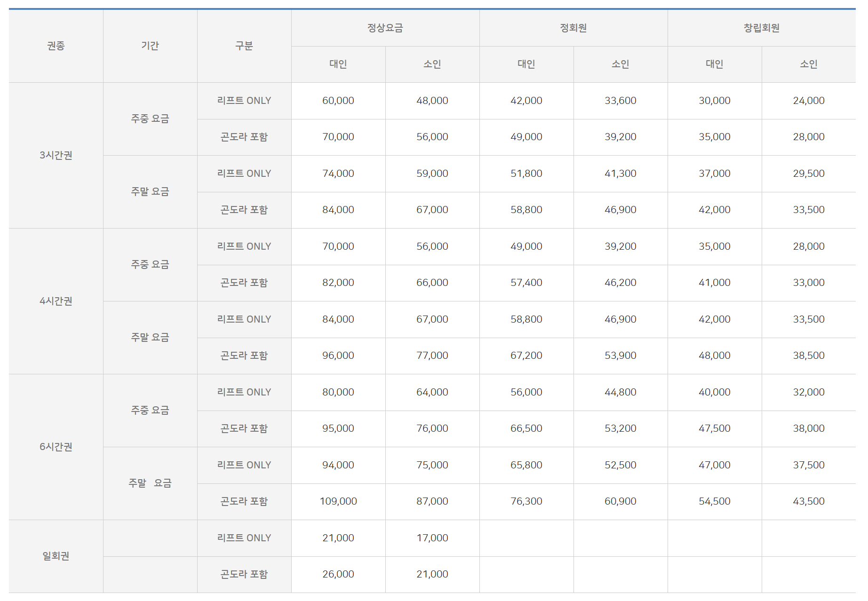Click the 6시간권 row label

point(56,447)
